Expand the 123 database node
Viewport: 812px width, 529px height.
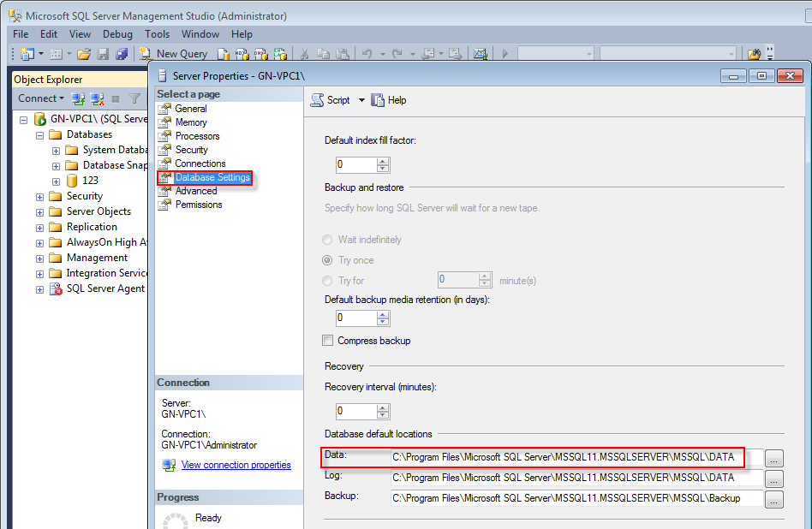pyautogui.click(x=56, y=181)
